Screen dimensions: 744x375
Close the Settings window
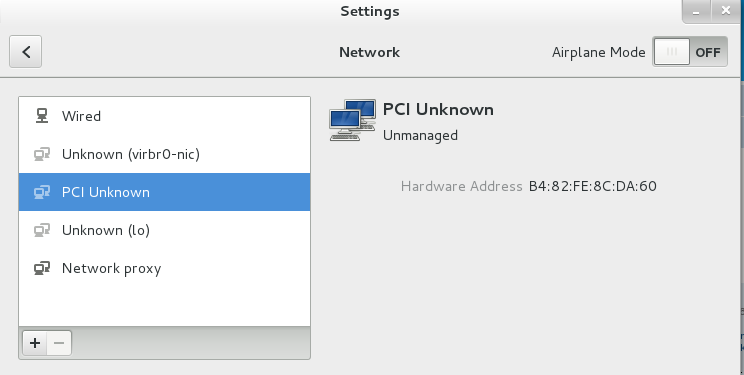click(x=725, y=10)
